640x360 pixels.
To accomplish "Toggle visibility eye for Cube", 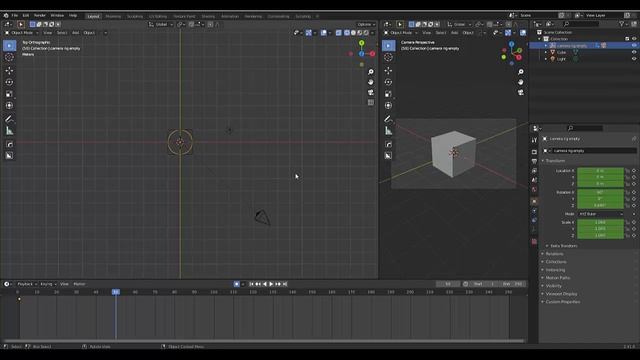I will point(634,52).
